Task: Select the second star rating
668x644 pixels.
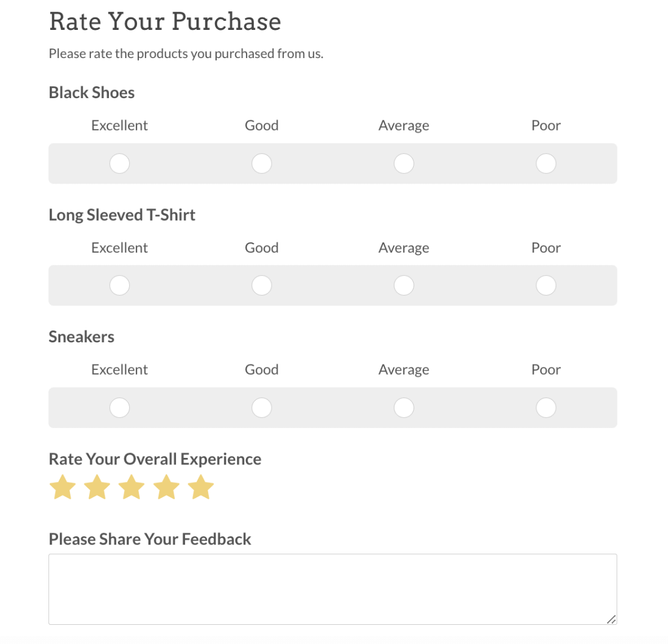Action: click(97, 487)
